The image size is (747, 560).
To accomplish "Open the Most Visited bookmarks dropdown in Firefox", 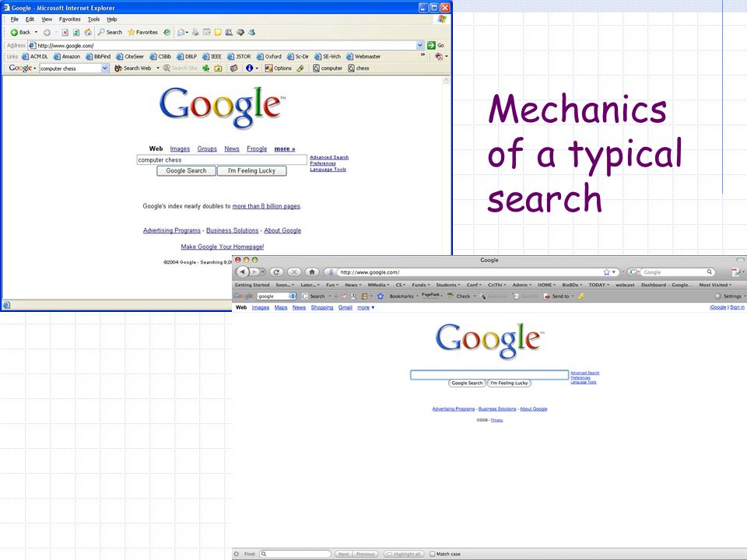I will 715,285.
